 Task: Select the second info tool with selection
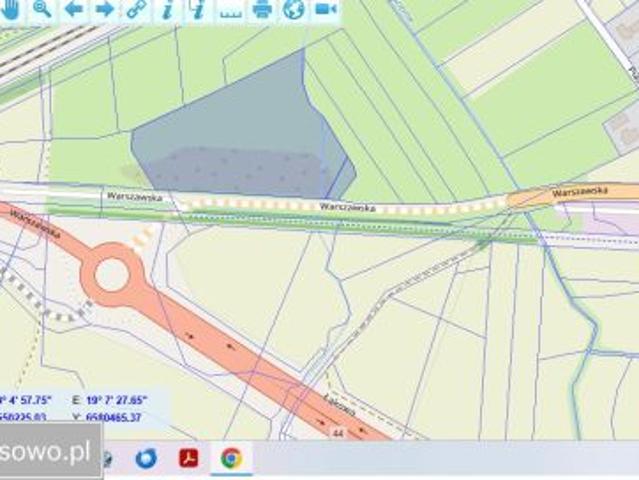pos(198,9)
